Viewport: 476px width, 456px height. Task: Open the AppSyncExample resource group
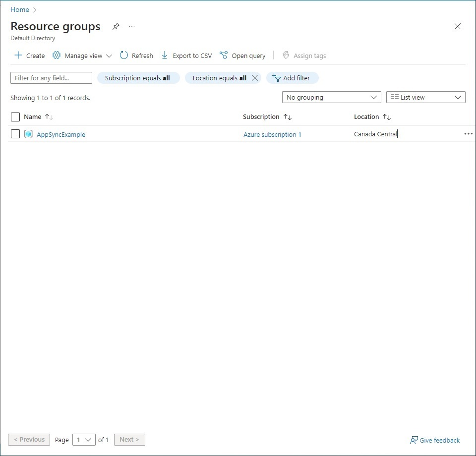(x=60, y=134)
